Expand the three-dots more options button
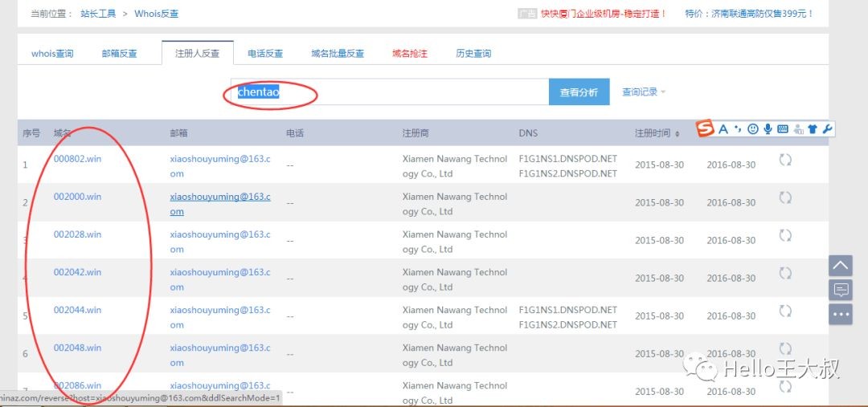This screenshot has height=407, width=868. click(841, 314)
